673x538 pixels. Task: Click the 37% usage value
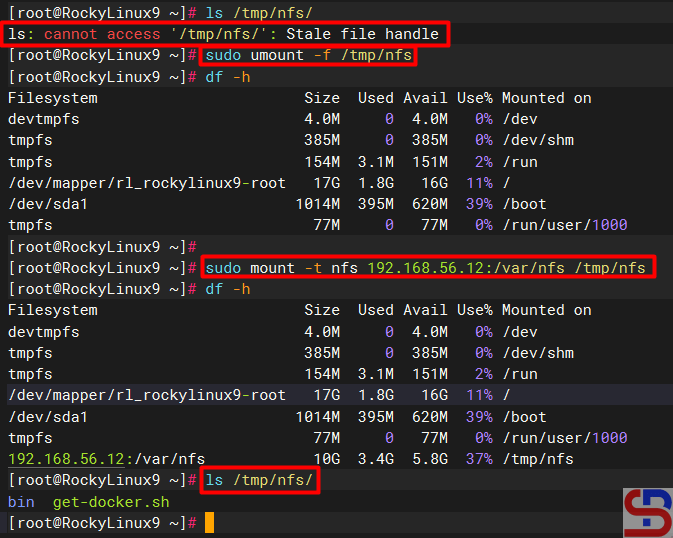tap(476, 459)
